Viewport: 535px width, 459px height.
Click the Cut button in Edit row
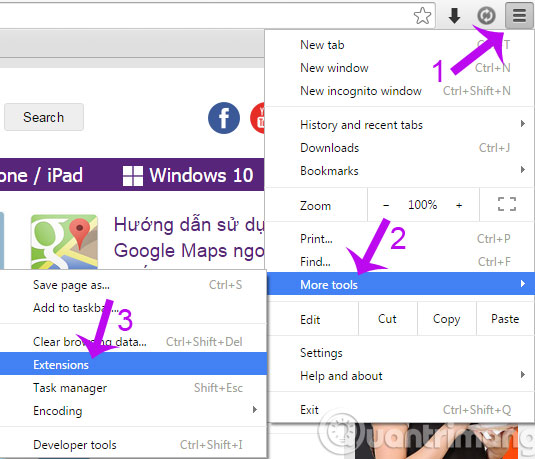(387, 319)
